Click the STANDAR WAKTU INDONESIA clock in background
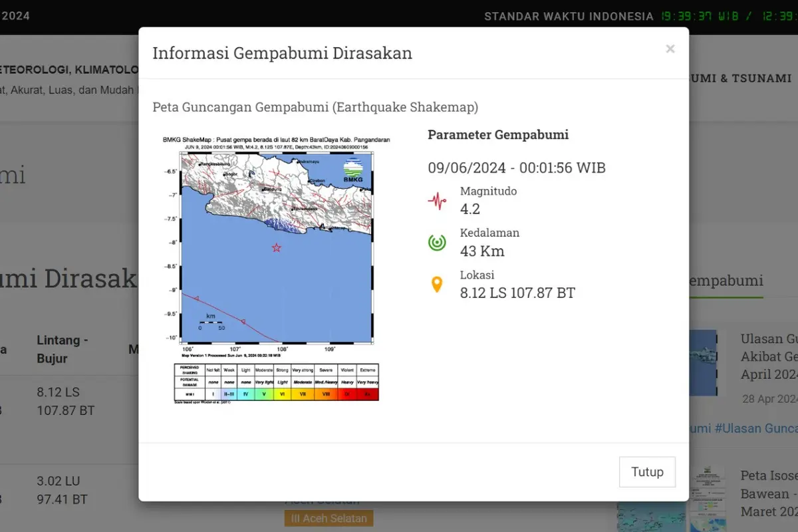 click(x=641, y=16)
